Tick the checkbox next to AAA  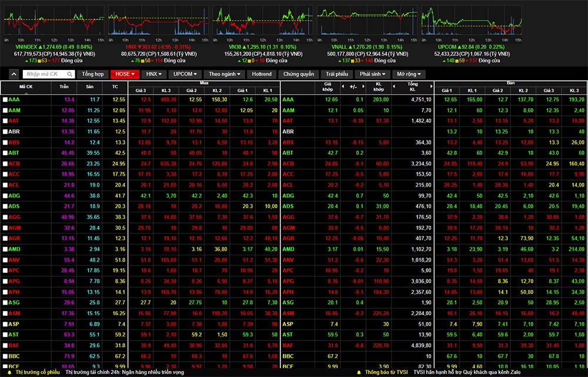tap(5, 100)
